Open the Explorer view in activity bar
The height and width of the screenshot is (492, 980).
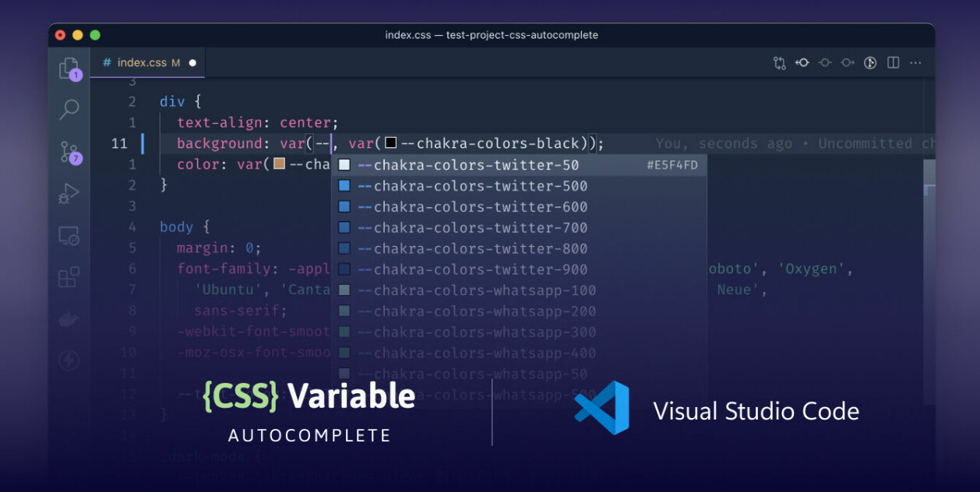point(69,69)
